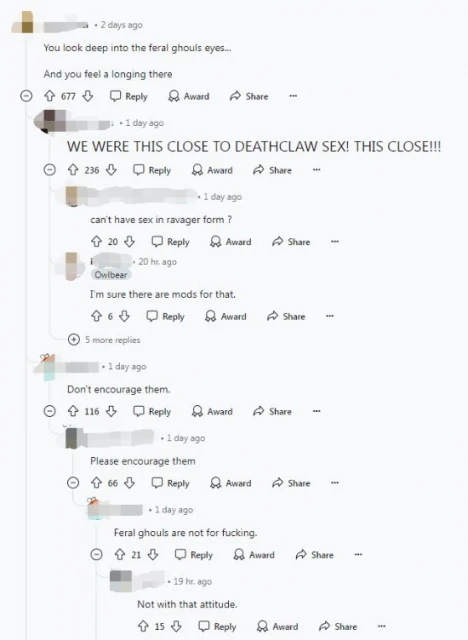
Task: Collapse the DEATHCLAW comment thread
Action: tap(50, 170)
